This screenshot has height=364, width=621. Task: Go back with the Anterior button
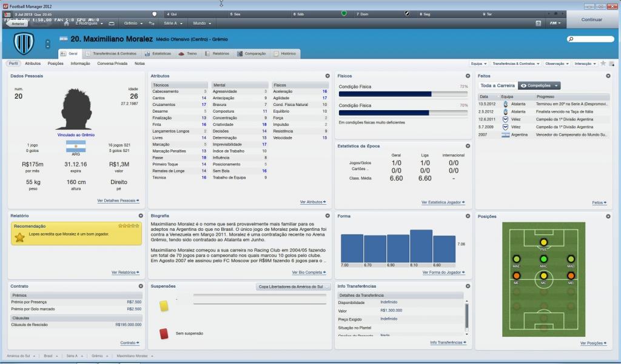pos(18,24)
